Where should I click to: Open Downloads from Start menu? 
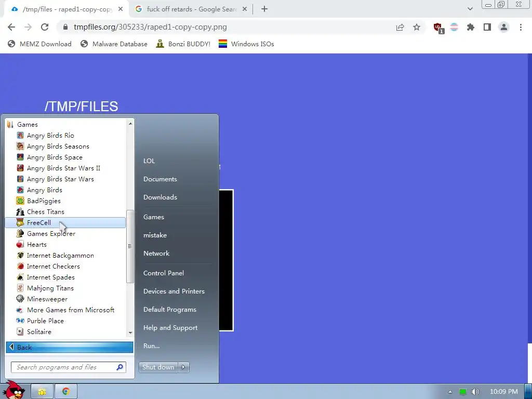coord(160,197)
